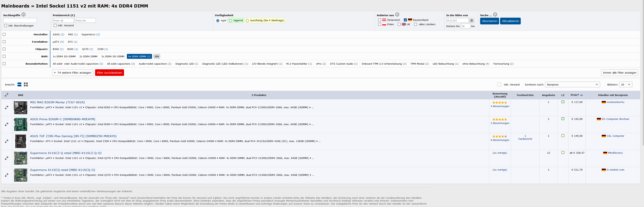The height and width of the screenshot is (207, 644).
Task: Click thumbnail of ASUS TUF Z390-Plus Gaming
Action: click(x=20, y=141)
